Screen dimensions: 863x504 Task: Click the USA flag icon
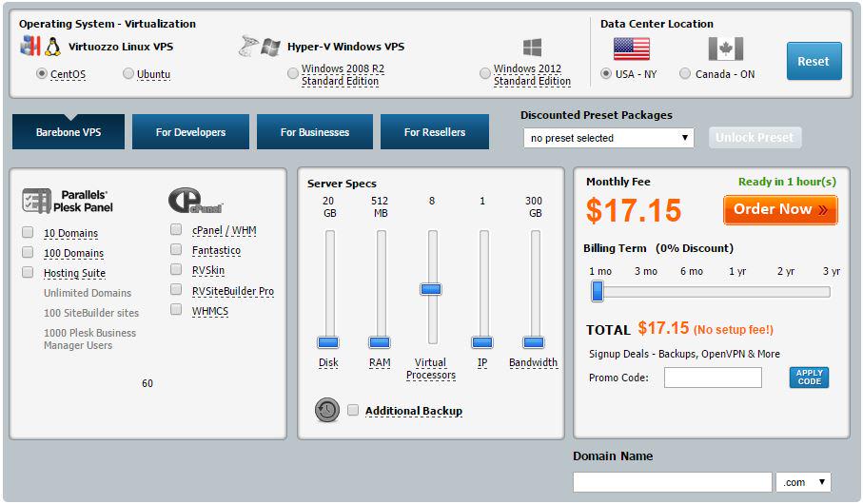pos(631,48)
